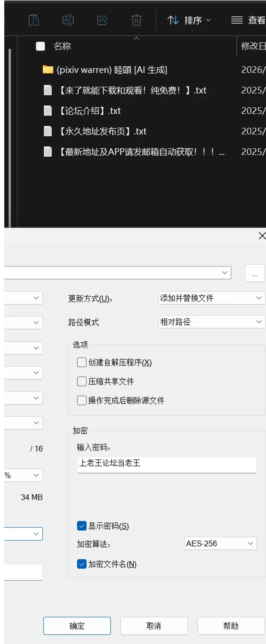Uncheck the 显示密码(S) checkbox
Screen dimensions: 266x644
(x=82, y=526)
